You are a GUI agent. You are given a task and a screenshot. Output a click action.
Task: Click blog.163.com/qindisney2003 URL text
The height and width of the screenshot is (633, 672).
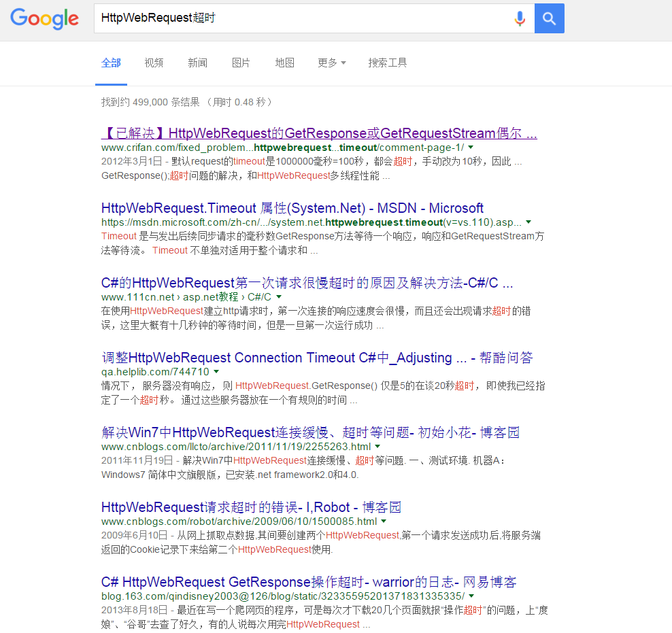(283, 596)
